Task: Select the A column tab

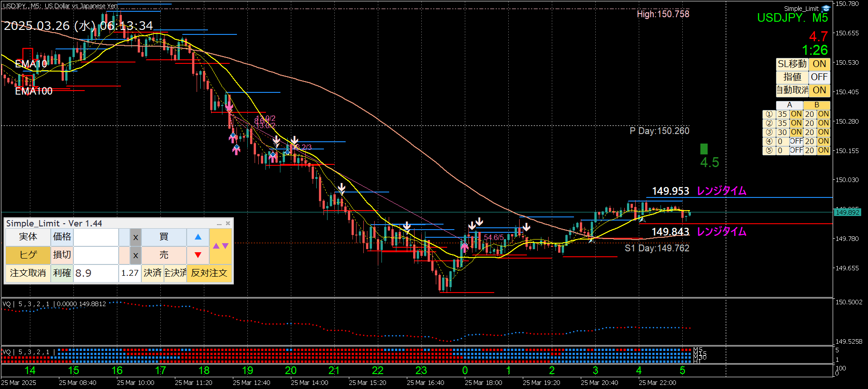Action: (790, 105)
